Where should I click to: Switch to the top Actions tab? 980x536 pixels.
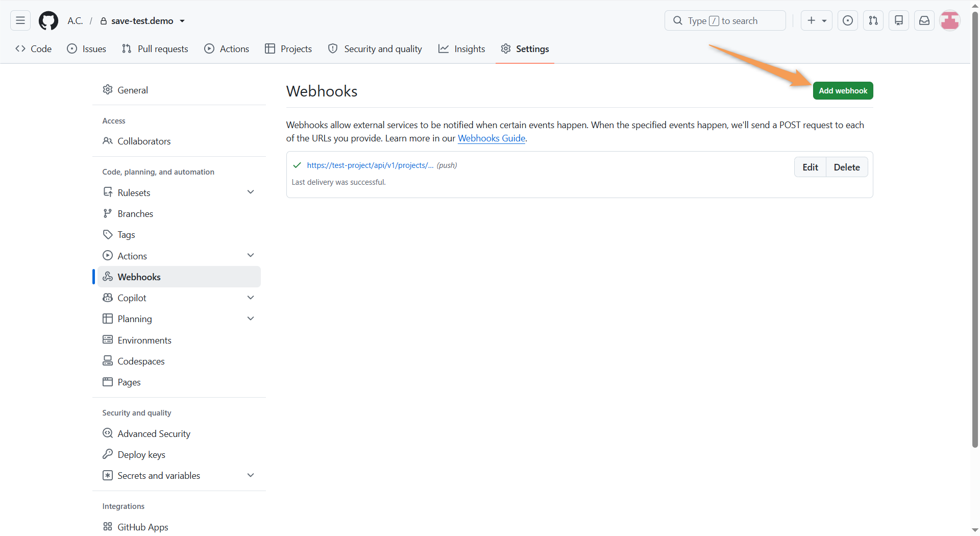(227, 48)
